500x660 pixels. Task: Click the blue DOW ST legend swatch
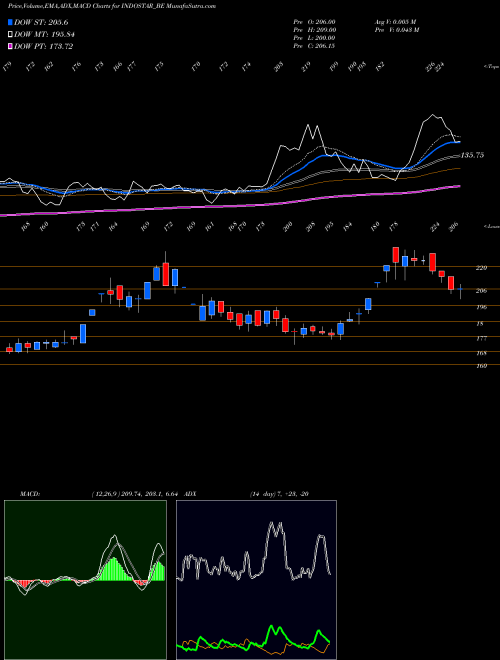(x=10, y=22)
